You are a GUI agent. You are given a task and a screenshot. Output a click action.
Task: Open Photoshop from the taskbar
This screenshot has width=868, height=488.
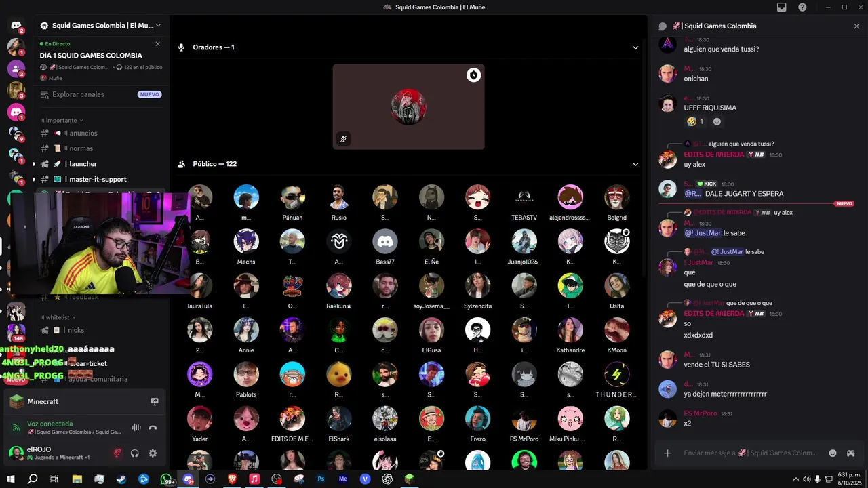pos(321,479)
